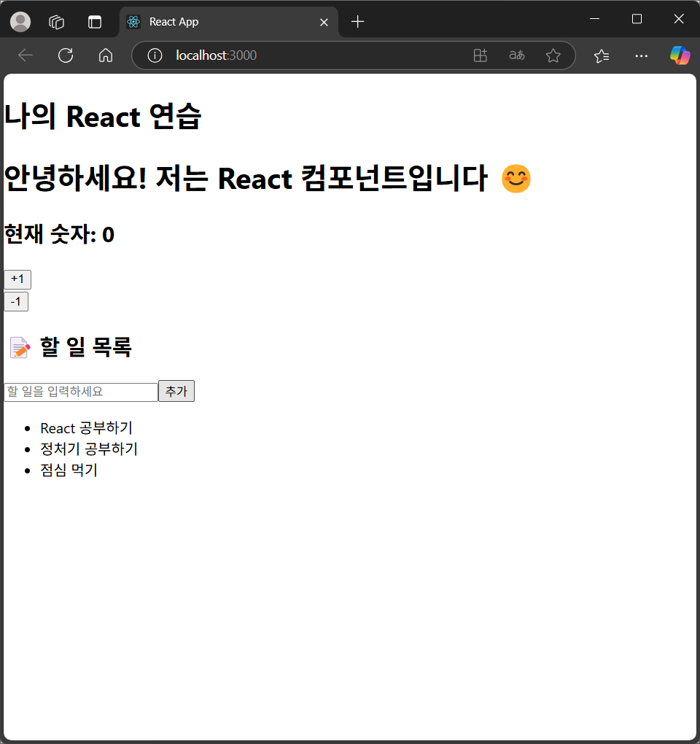Toggle the tab actions menu icon

coord(95,22)
